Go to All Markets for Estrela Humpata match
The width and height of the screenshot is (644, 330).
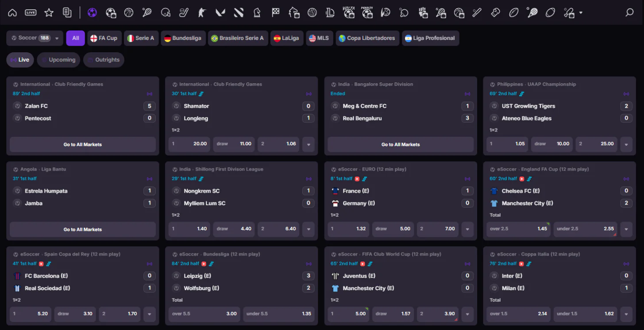(83, 229)
